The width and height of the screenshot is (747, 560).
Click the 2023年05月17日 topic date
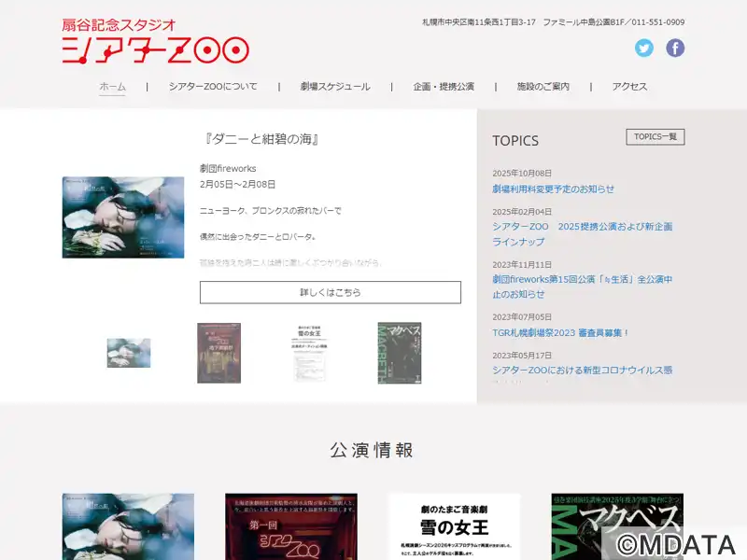[522, 356]
